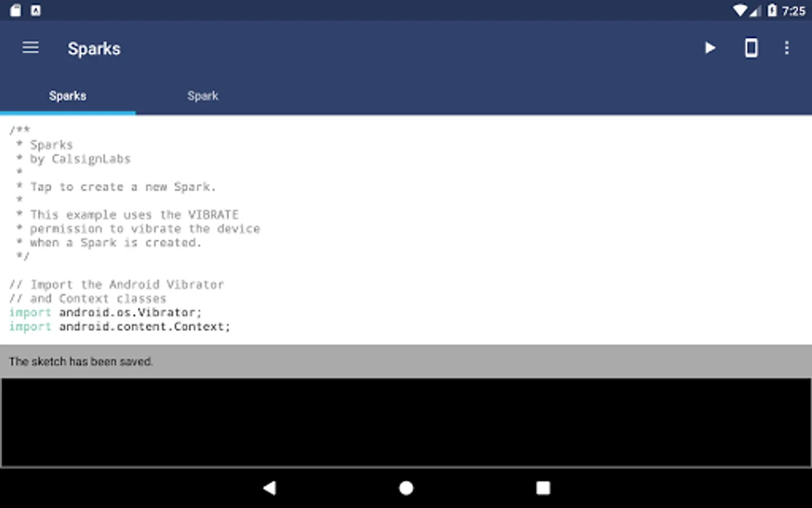Viewport: 812px width, 508px height.
Task: Click the 'Tap to create a new Spark.' line
Action: (116, 187)
